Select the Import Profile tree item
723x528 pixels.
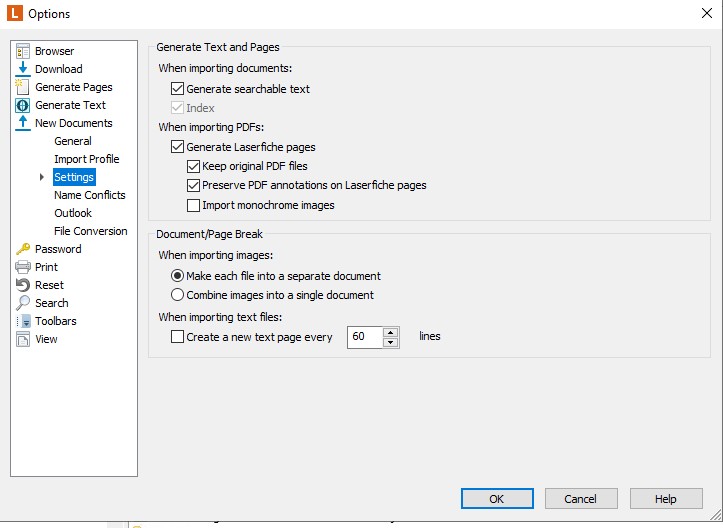tap(86, 159)
